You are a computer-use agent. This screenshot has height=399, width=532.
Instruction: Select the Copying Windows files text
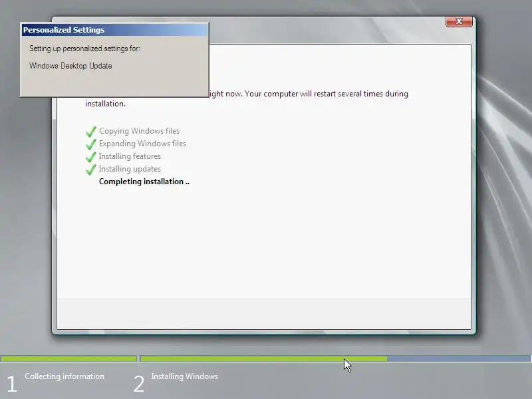point(140,131)
